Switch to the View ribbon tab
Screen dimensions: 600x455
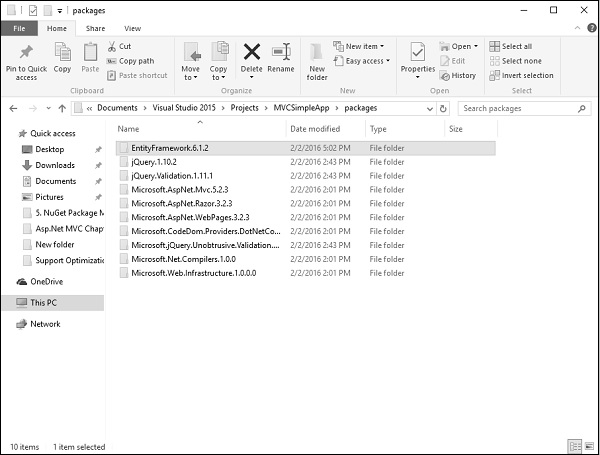pos(132,28)
